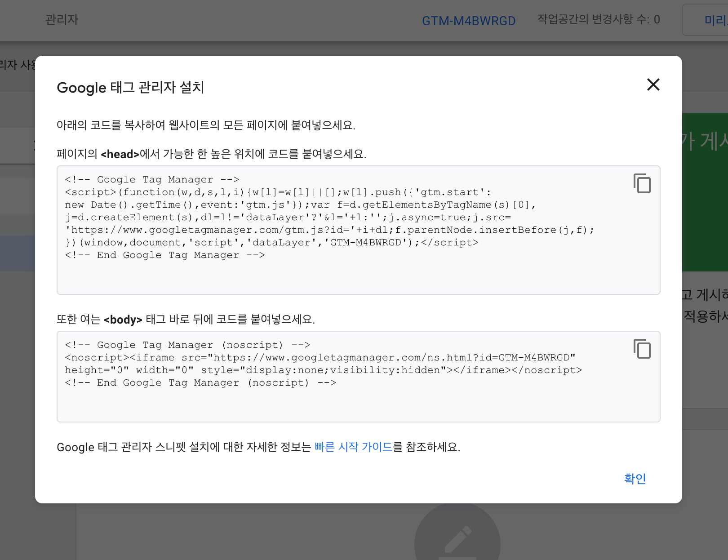Viewport: 728px width, 560px height.
Task: Click the copy icon next to the script code
Action: 642,183
